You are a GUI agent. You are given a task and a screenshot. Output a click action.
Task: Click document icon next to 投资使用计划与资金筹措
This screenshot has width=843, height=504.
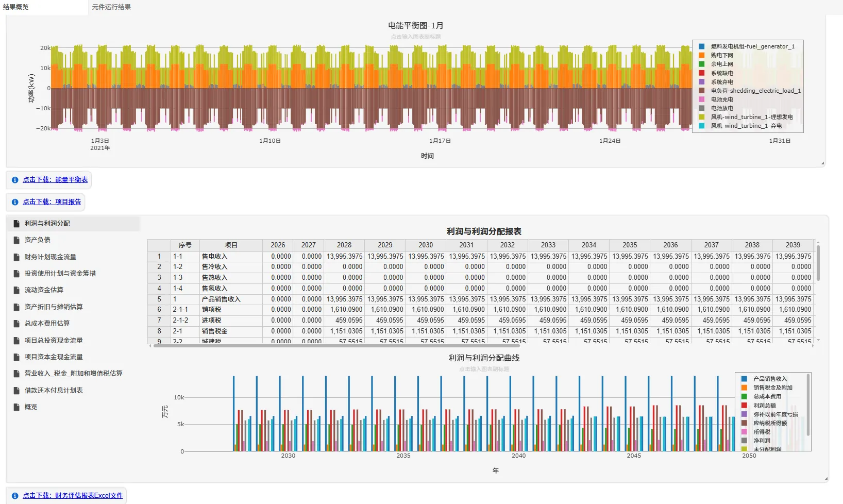pyautogui.click(x=16, y=274)
